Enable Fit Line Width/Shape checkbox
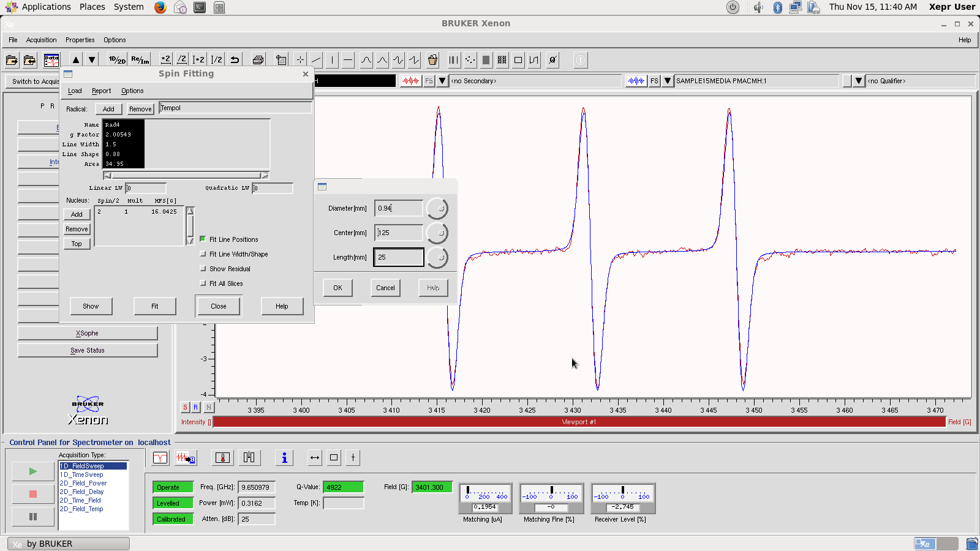This screenshot has width=980, height=551. (203, 254)
